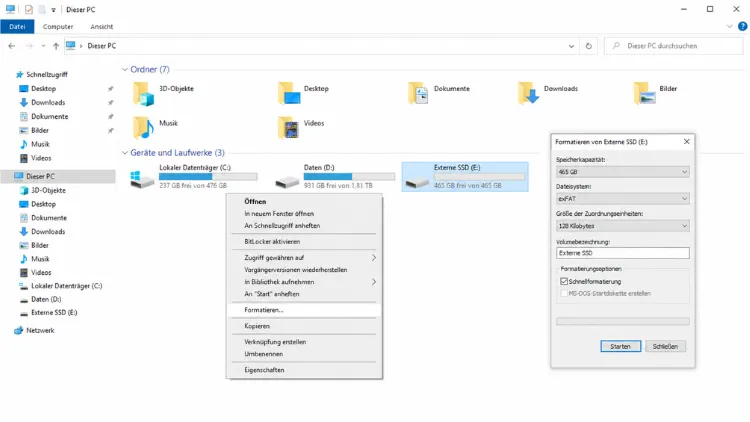The width and height of the screenshot is (750, 422).
Task: Select the Daten (D:) drive icon
Action: click(287, 181)
